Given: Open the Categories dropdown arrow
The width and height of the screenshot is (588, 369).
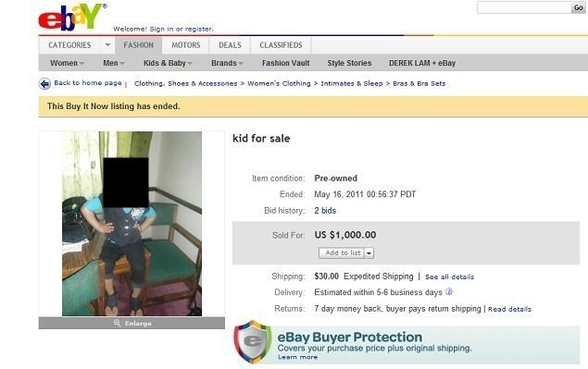Looking at the screenshot, I should coord(107,45).
